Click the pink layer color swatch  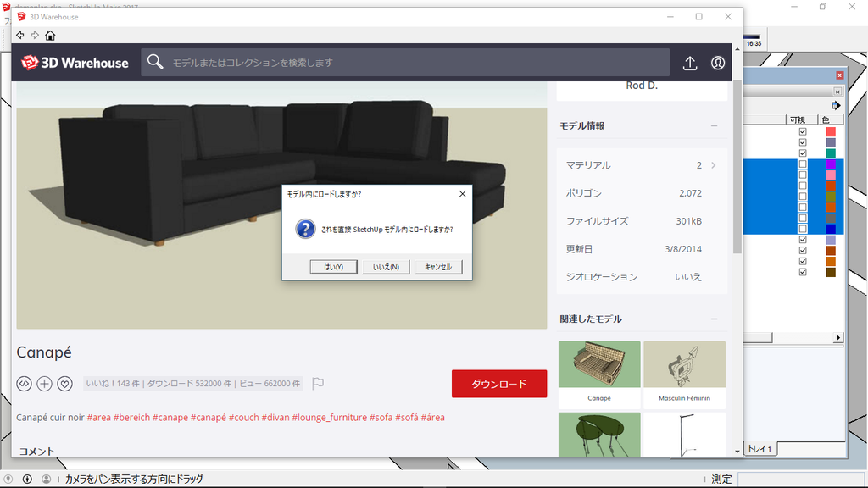tap(831, 175)
